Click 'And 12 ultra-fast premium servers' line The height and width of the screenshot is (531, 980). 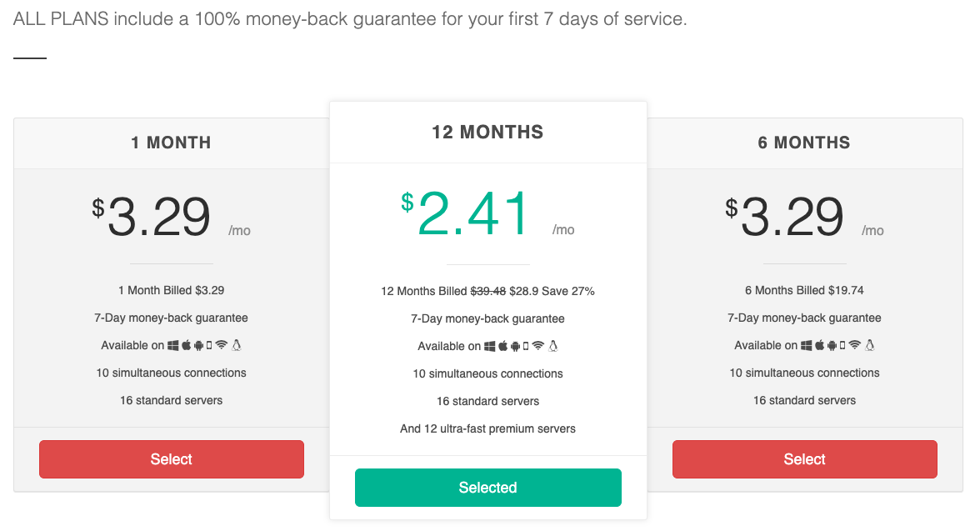[x=488, y=428]
